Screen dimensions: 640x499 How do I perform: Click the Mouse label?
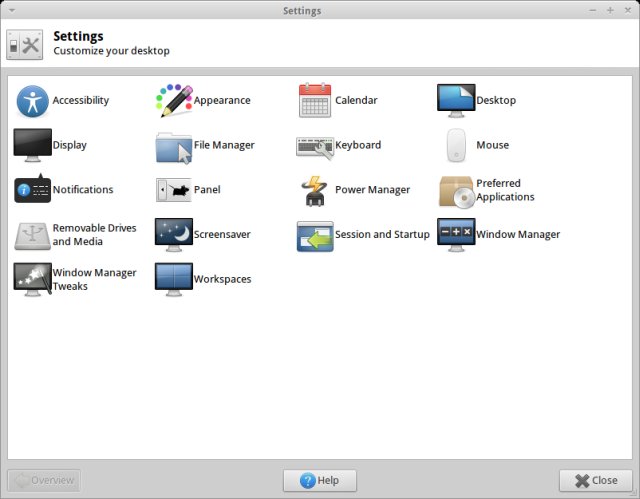493,145
